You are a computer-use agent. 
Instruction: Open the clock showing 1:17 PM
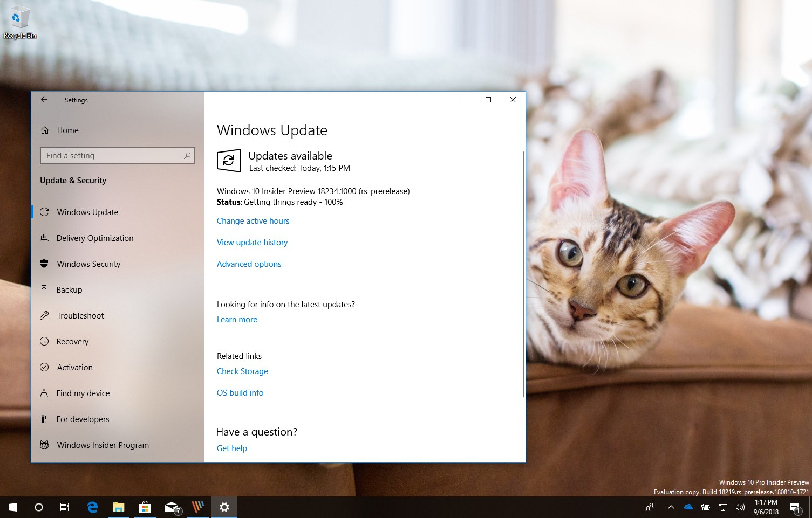point(766,507)
